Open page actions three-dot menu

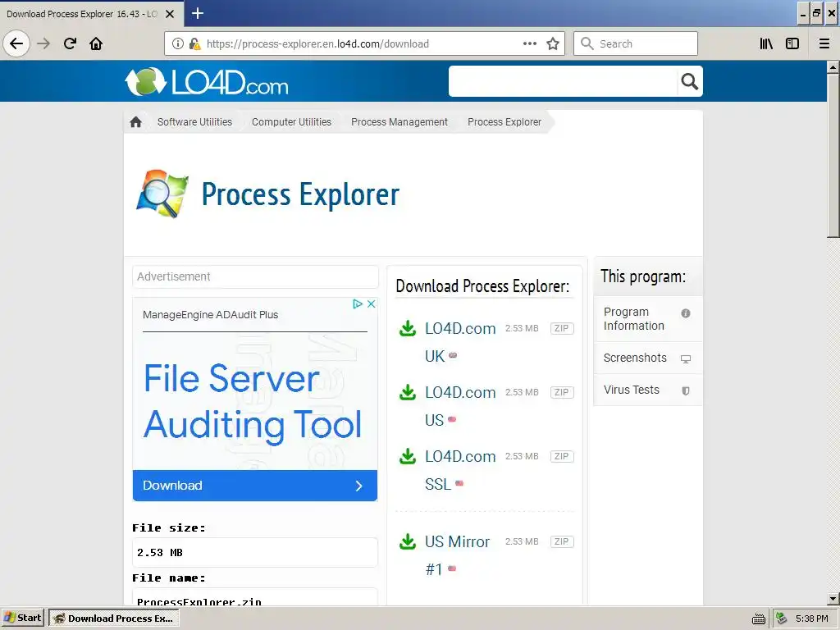click(529, 44)
